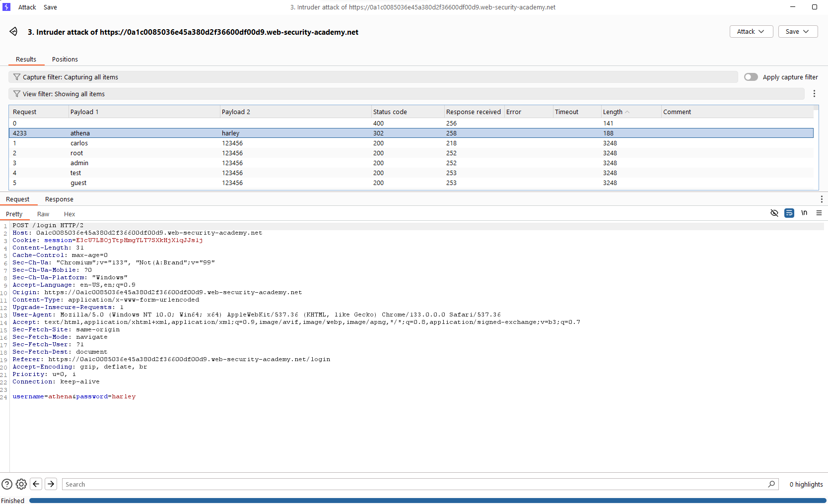This screenshot has width=828, height=504.
Task: Go to previous search match arrow
Action: [36, 484]
